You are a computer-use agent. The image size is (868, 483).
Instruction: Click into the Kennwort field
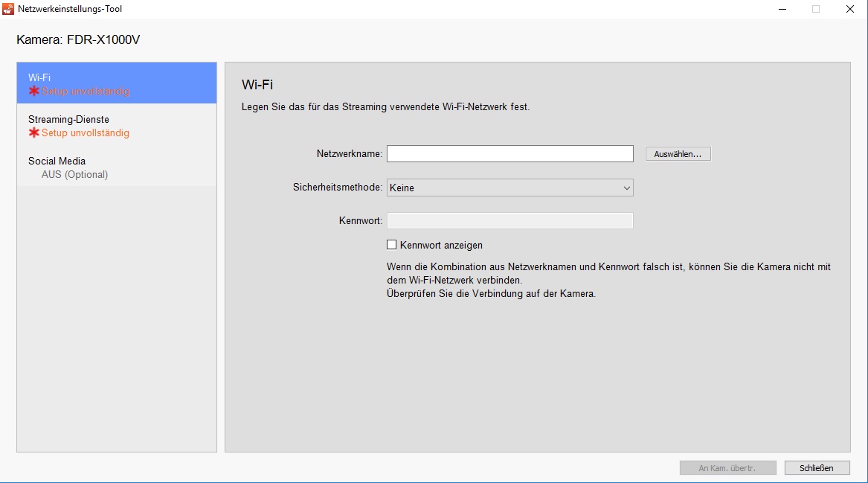click(x=509, y=220)
